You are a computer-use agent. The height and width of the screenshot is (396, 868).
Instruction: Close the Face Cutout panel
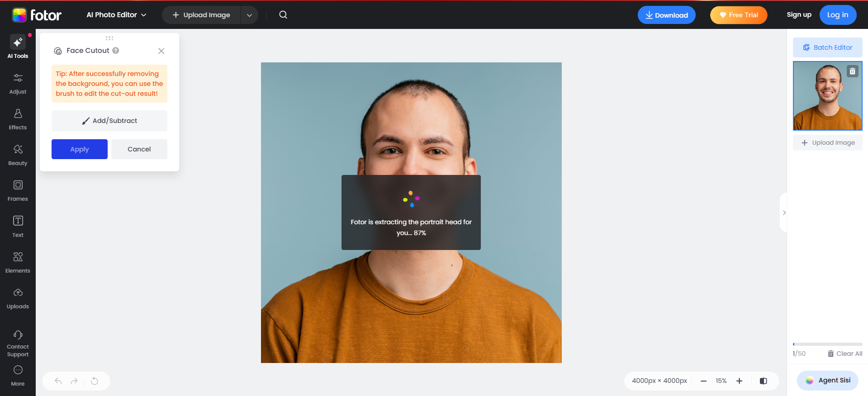click(161, 51)
